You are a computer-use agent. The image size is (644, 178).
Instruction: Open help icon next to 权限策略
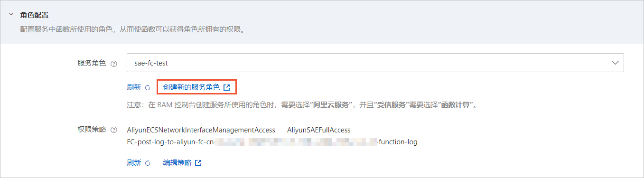click(x=113, y=130)
